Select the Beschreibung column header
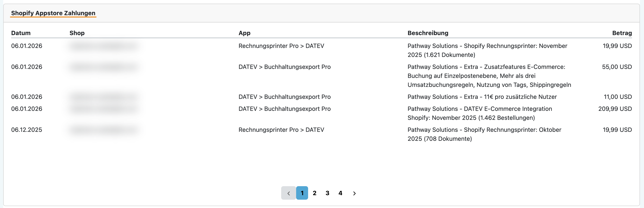Image resolution: width=644 pixels, height=208 pixels. click(x=428, y=33)
